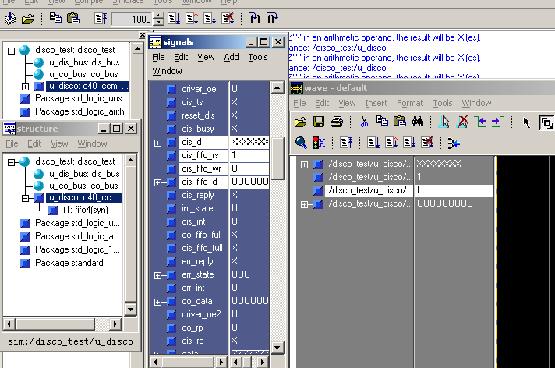
Task: Open the Tools menu in the signals window
Action: tap(258, 57)
